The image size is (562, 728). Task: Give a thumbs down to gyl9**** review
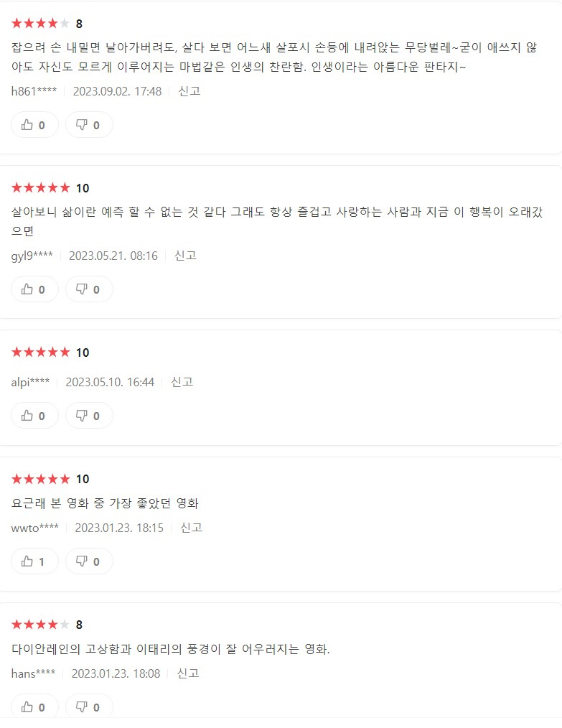click(89, 289)
